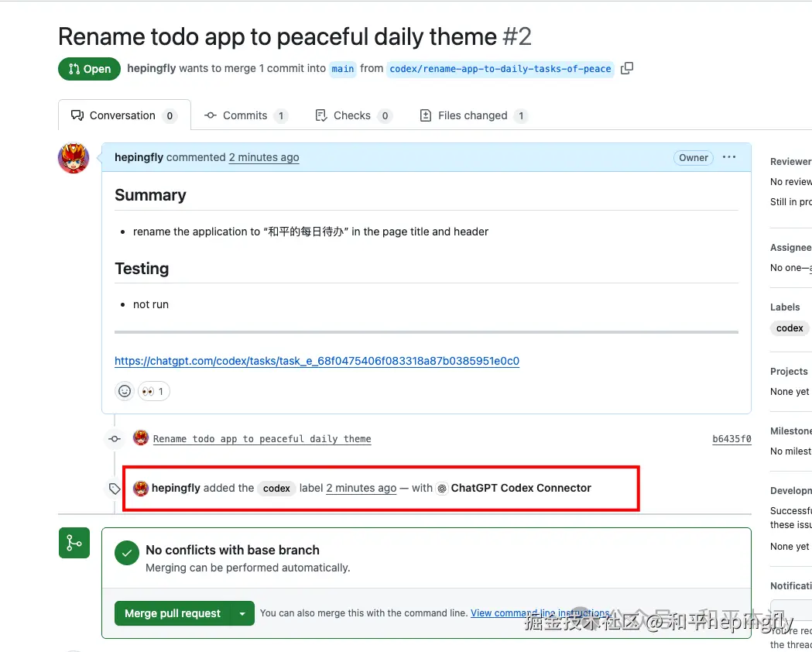
Task: Click the Open pull request status badge
Action: coord(89,69)
